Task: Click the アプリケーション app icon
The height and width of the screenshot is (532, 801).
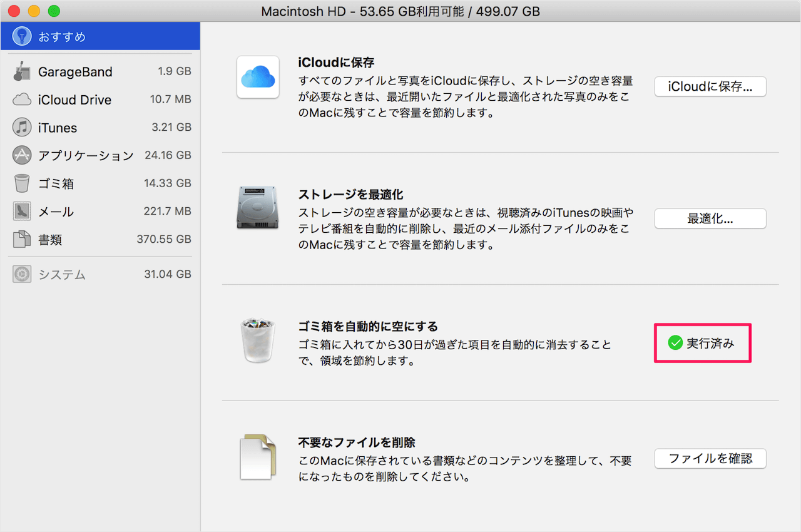Action: [22, 155]
